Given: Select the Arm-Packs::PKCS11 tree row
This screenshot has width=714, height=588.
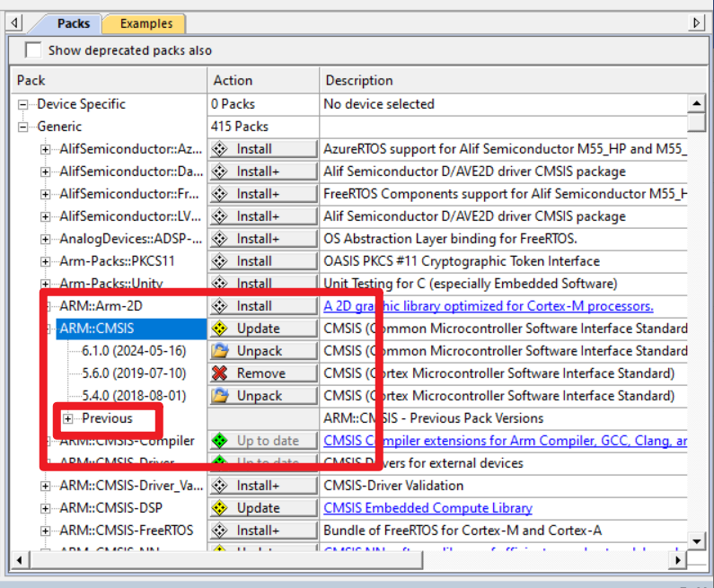Looking at the screenshot, I should click(117, 261).
